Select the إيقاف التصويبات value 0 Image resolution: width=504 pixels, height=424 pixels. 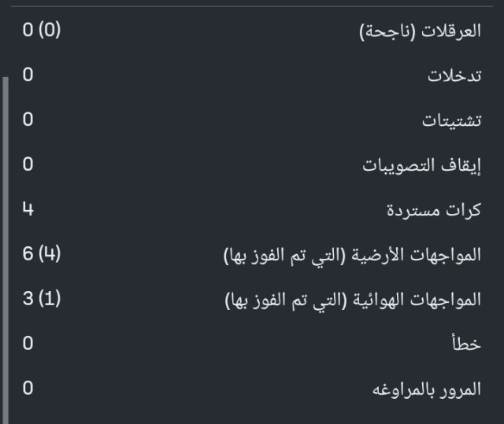click(28, 164)
